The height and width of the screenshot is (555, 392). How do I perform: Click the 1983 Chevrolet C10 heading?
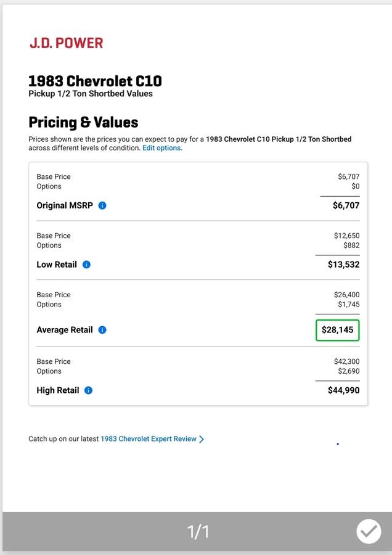[x=95, y=81]
